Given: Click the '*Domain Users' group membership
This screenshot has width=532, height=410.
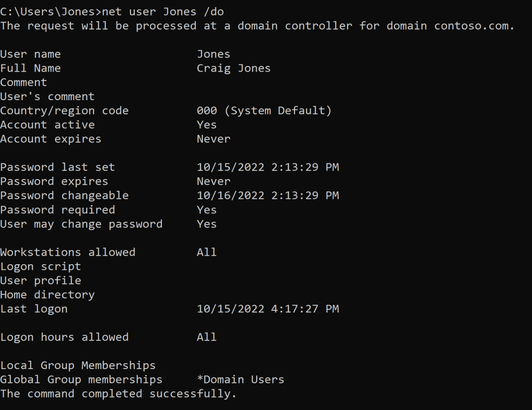Looking at the screenshot, I should coord(241,379).
